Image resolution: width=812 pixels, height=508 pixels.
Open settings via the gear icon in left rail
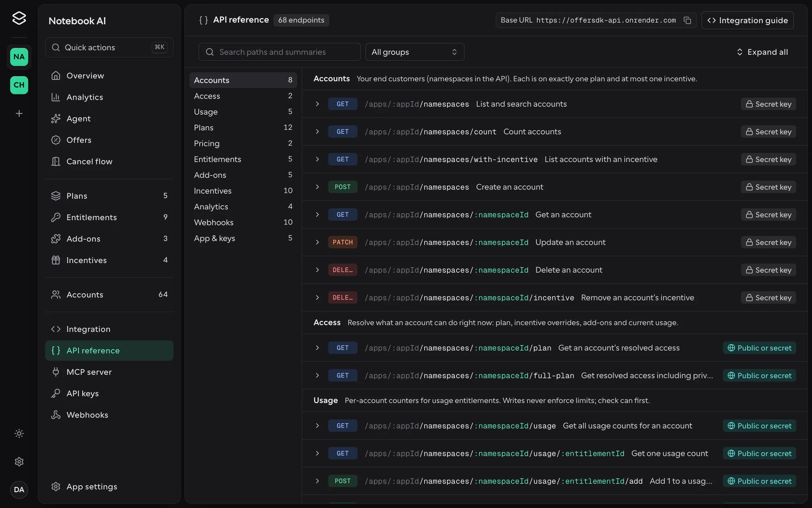(19, 461)
